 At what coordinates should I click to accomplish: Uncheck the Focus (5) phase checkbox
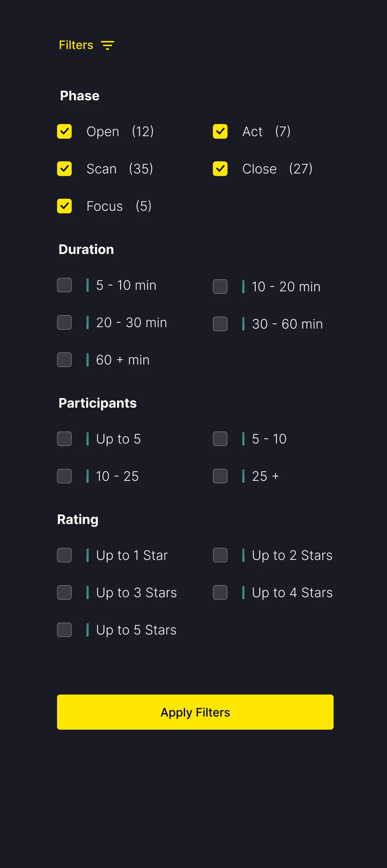coord(64,206)
